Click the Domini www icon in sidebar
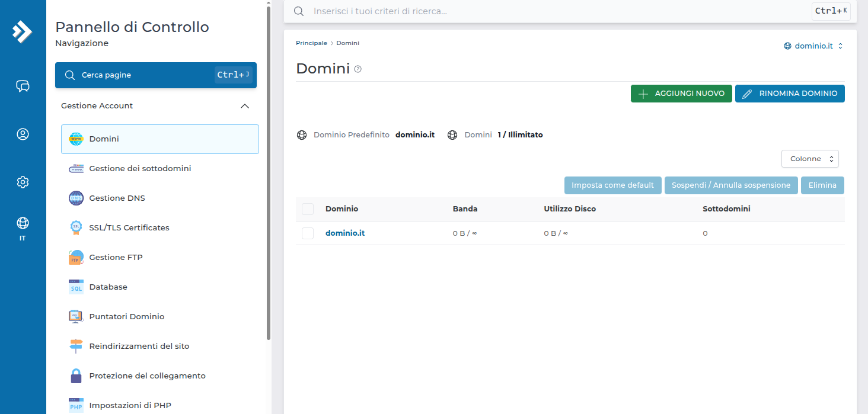Viewport: 868px width, 414px height. click(76, 139)
